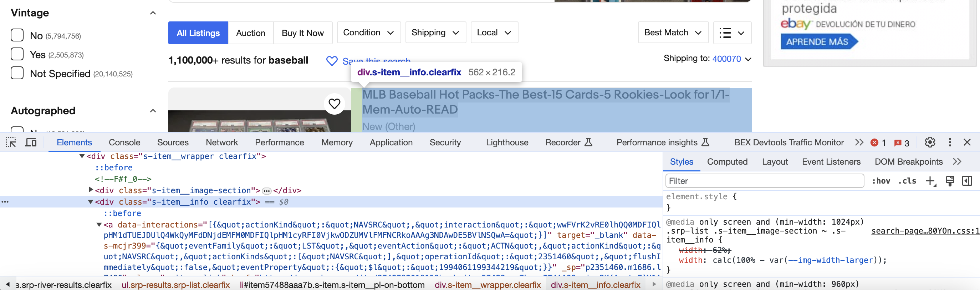Open the DOM Breakpoints tab
This screenshot has width=980, height=290.
pyautogui.click(x=908, y=161)
